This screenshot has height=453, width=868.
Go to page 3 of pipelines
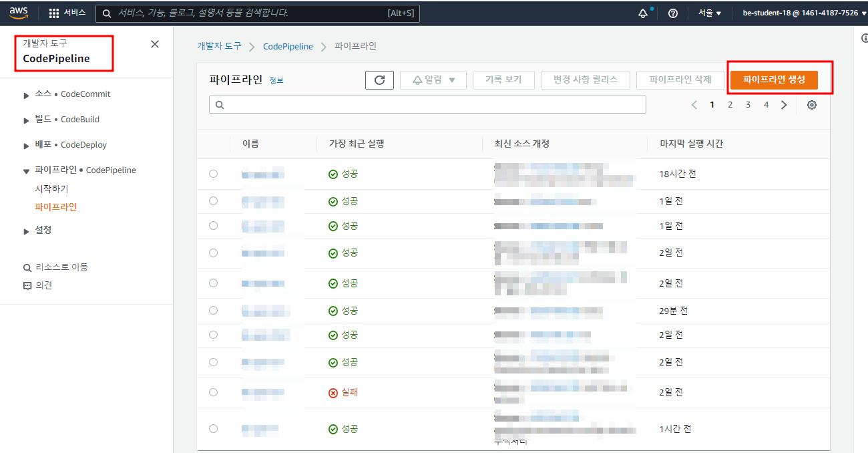tap(748, 105)
